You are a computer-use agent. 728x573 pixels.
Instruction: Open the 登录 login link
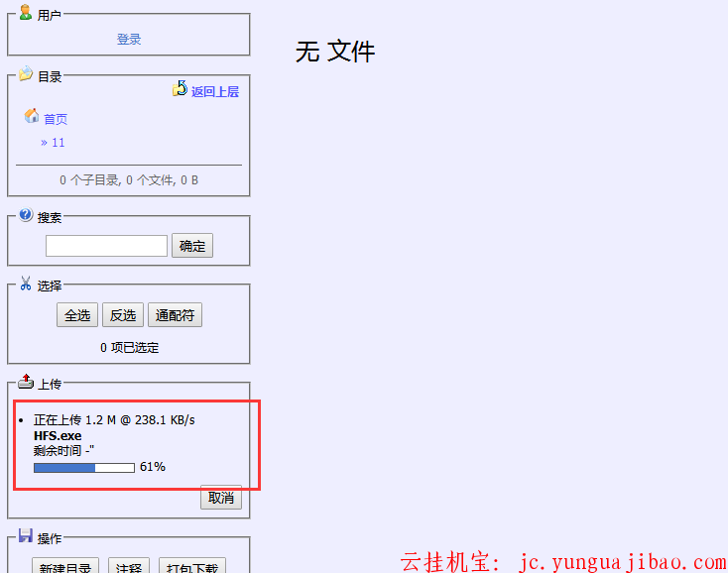[x=129, y=40]
